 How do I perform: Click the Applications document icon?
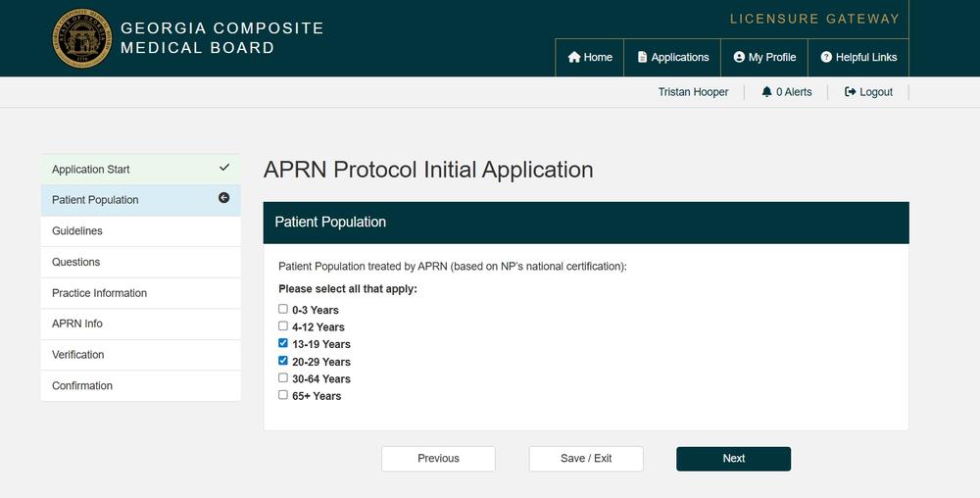point(643,58)
